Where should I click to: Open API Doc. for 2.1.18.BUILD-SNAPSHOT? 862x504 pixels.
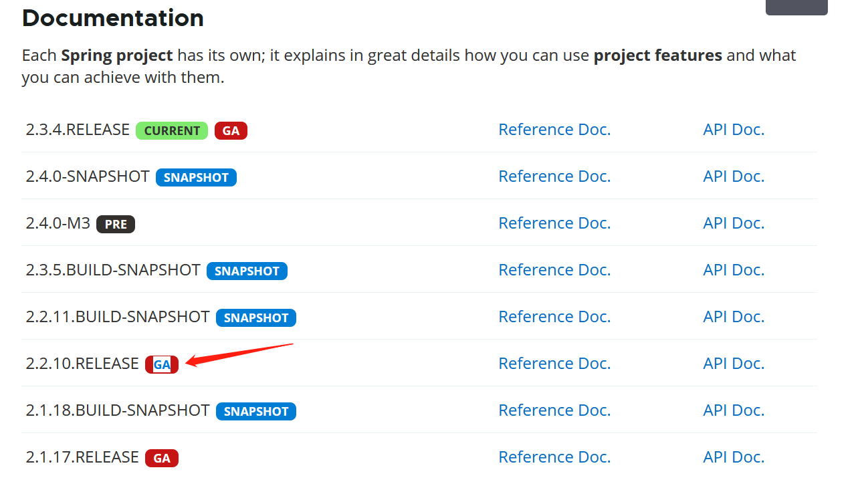(733, 410)
